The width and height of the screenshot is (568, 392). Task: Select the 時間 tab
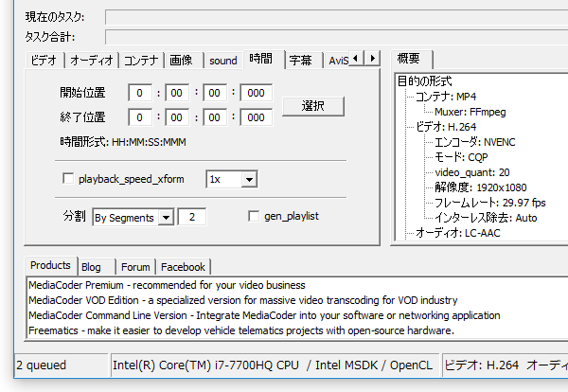point(264,59)
